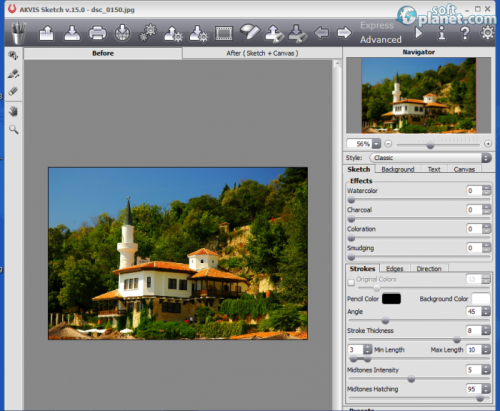500x411 pixels.
Task: Adjust Stroke Thickness stepper
Action: [x=486, y=330]
